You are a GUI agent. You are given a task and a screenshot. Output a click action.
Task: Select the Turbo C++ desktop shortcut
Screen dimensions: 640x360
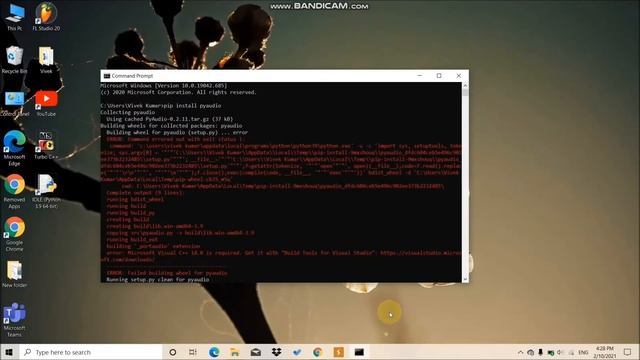(x=46, y=145)
